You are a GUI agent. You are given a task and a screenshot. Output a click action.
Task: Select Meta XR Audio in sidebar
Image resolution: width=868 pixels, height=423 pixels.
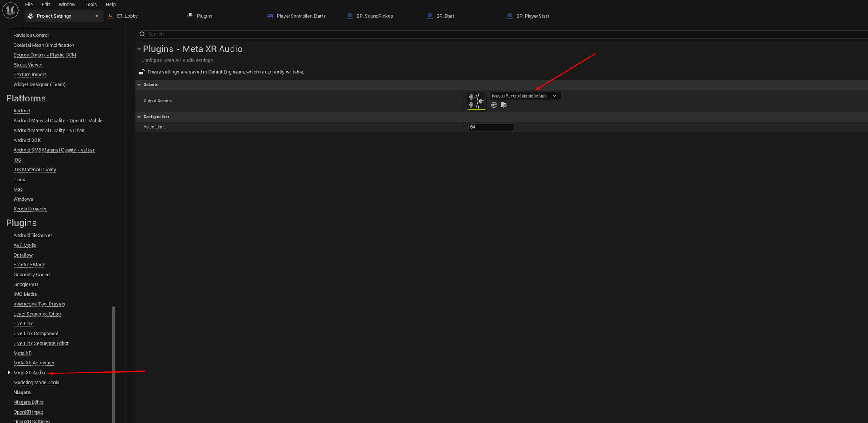[x=29, y=373]
